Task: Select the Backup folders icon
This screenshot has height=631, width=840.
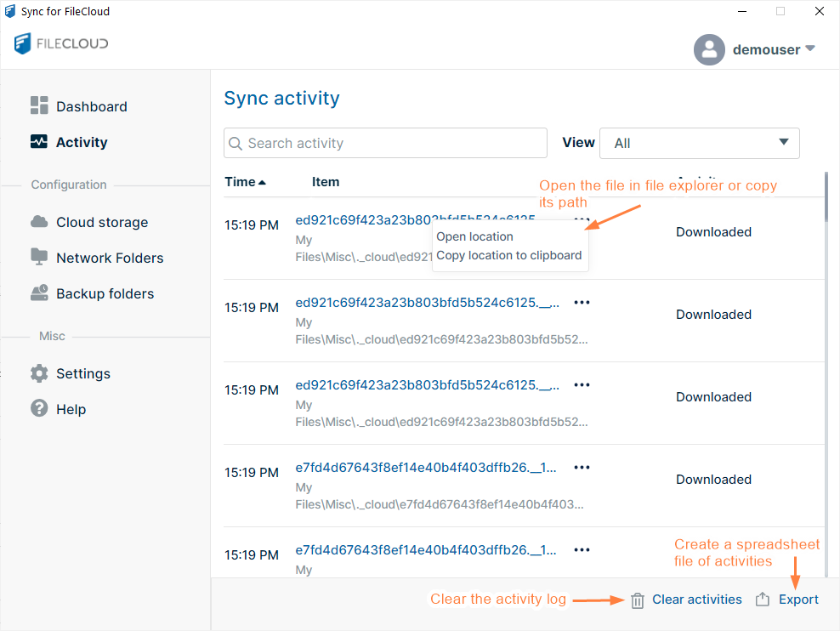Action: [x=39, y=293]
